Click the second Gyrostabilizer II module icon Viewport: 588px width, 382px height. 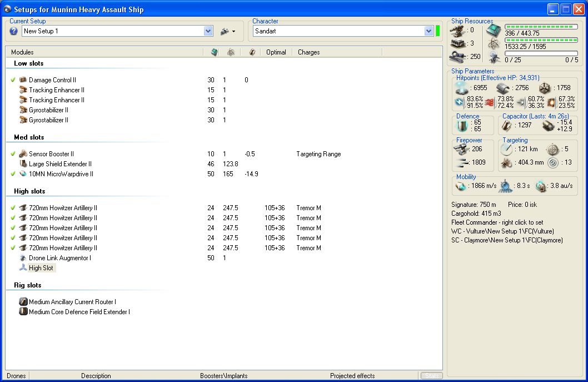tap(23, 120)
